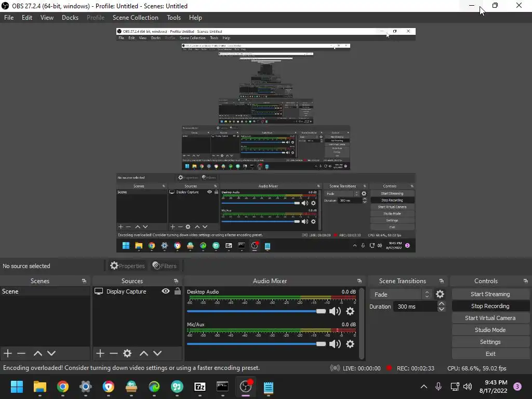The height and width of the screenshot is (399, 532).
Task: Pop out the Controls dock
Action: (526, 281)
